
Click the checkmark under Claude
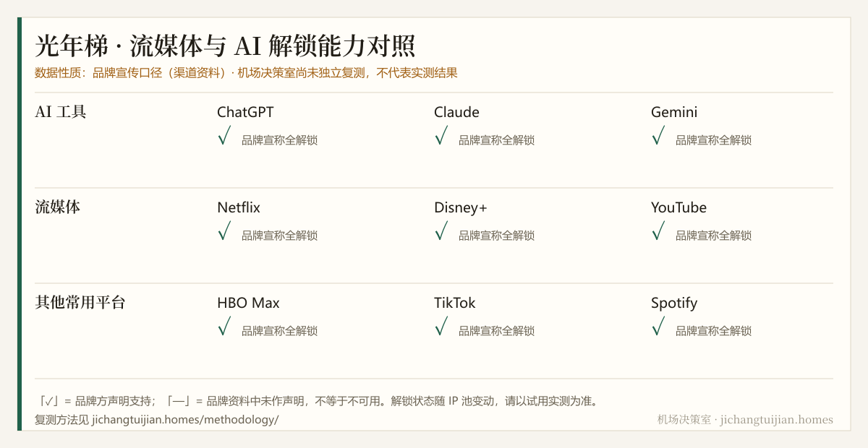(441, 136)
